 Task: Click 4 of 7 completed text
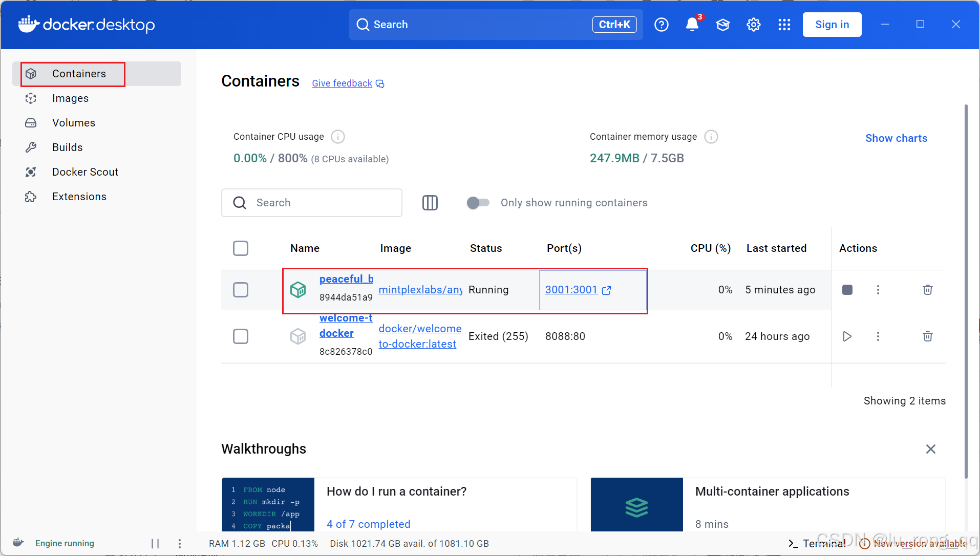pos(369,524)
